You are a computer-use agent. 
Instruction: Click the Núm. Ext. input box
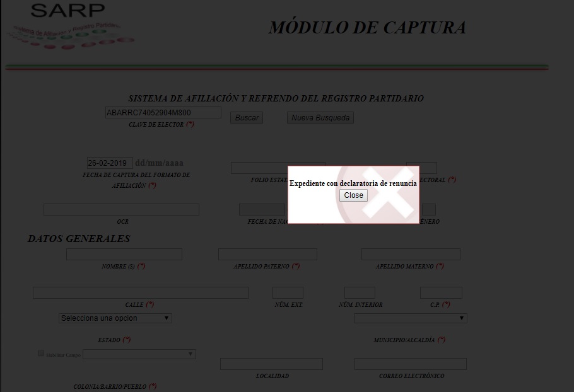(288, 293)
